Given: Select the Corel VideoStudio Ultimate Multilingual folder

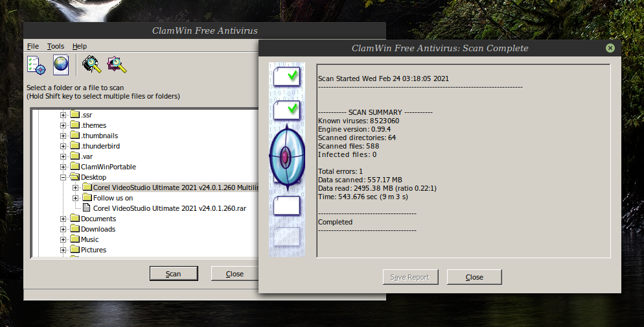Looking at the screenshot, I should click(176, 188).
